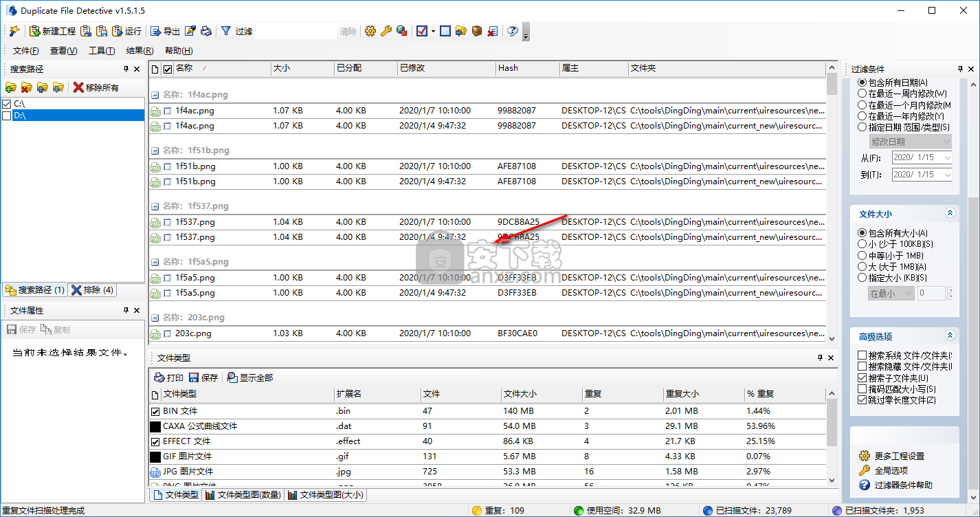Select 小 (少于 100KB) size option
The width and height of the screenshot is (980, 517).
click(x=862, y=244)
